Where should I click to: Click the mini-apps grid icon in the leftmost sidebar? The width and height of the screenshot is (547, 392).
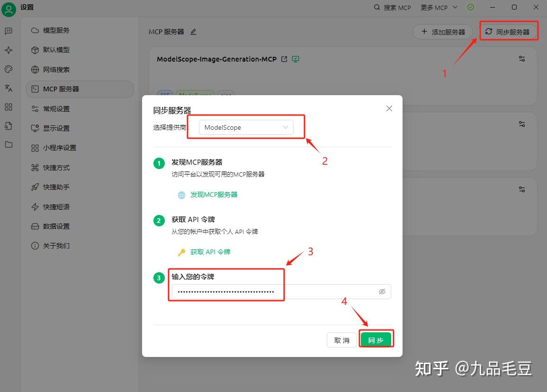9,107
